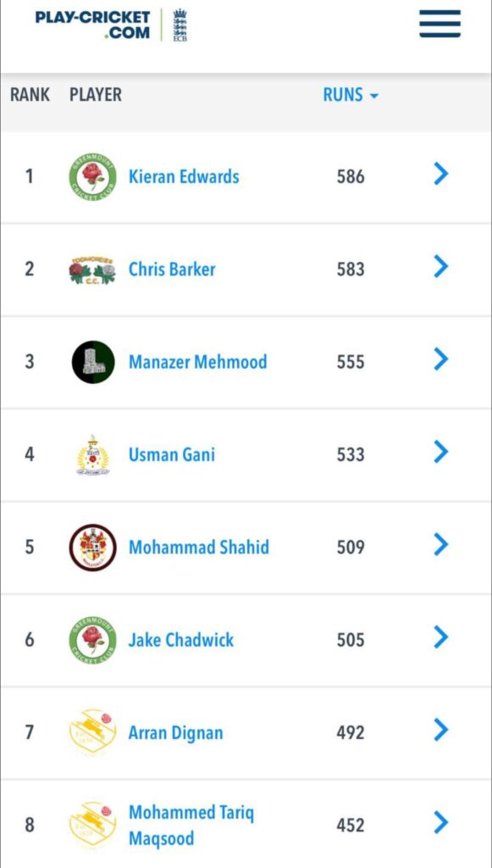Open Arran Dignan player link

[x=176, y=733]
